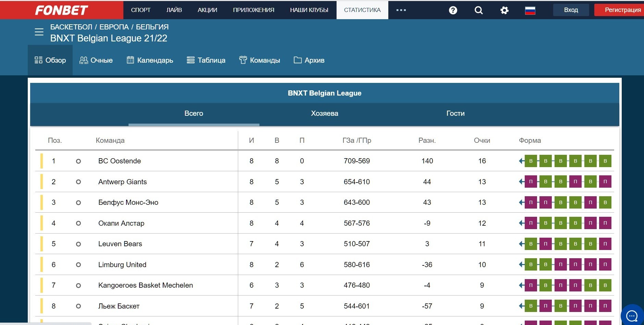Click the circle marker next to Leuven Bears

click(x=78, y=244)
